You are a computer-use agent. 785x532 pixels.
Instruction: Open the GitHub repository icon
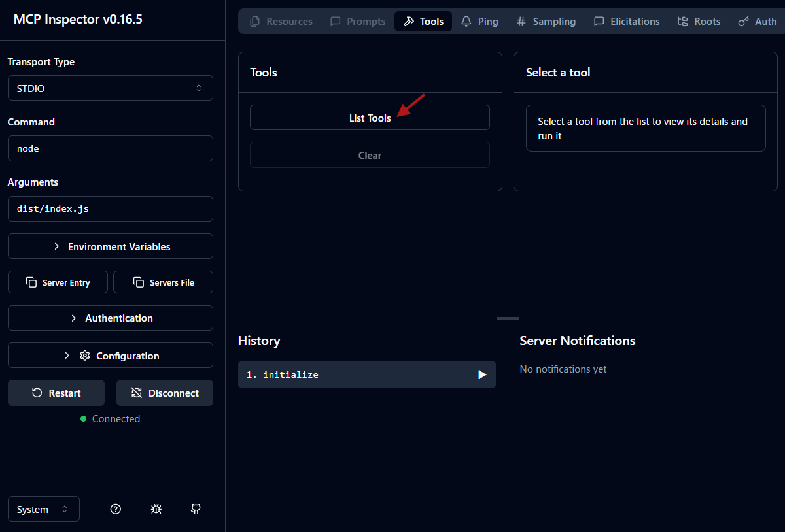coord(196,509)
